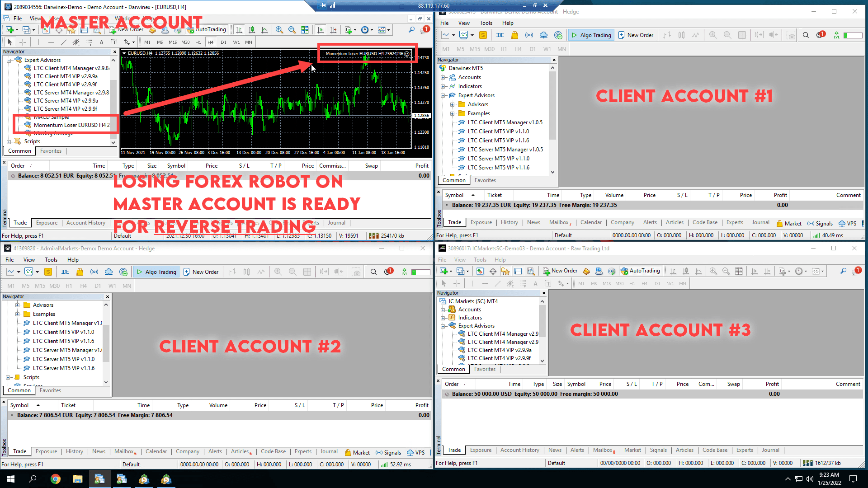
Task: Click the tile windows grid icon in Darwinex MT5
Action: [742, 35]
